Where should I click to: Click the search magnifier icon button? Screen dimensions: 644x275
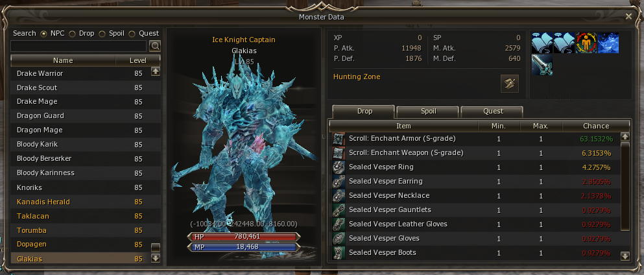click(155, 46)
